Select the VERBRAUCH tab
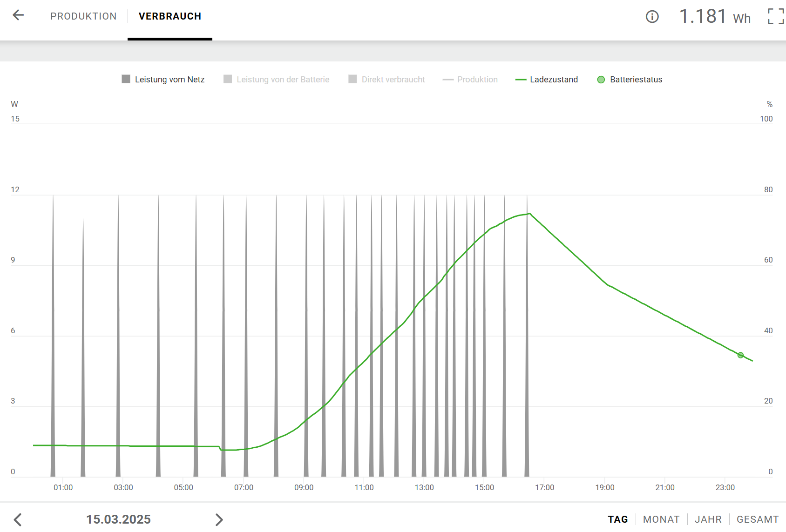This screenshot has height=532, width=786. point(170,16)
